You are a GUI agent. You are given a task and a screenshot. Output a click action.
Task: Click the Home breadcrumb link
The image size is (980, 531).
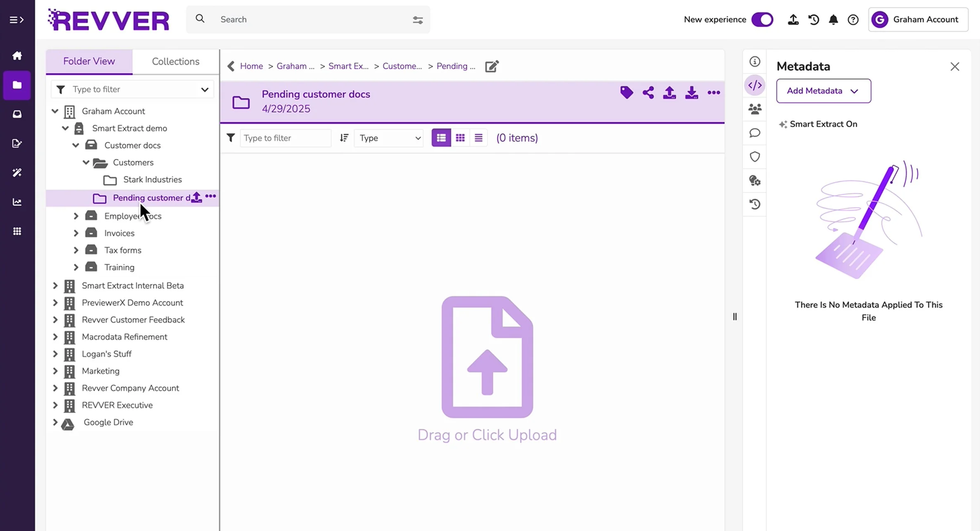click(251, 66)
